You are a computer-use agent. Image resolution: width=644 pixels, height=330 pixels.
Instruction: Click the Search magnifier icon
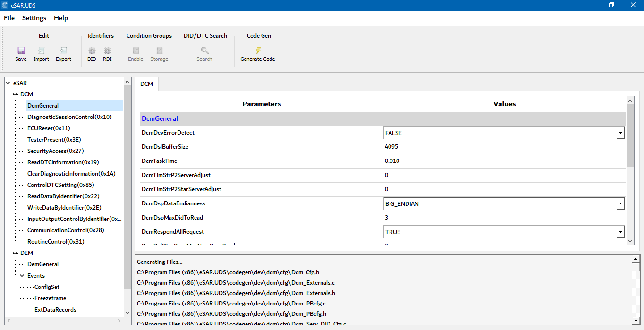tap(204, 51)
